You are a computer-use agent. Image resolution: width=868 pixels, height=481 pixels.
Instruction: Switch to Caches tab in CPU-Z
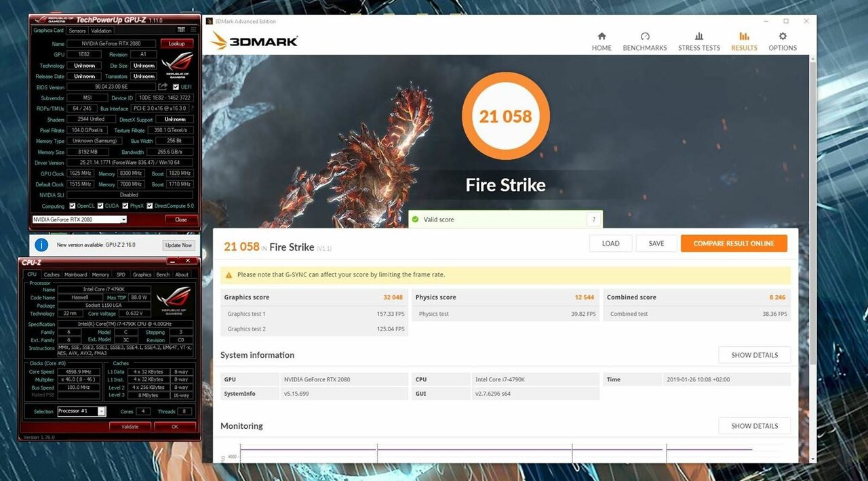tap(52, 274)
